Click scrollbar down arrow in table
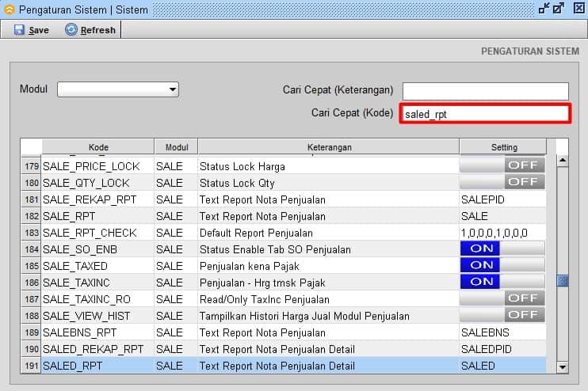 pyautogui.click(x=563, y=366)
